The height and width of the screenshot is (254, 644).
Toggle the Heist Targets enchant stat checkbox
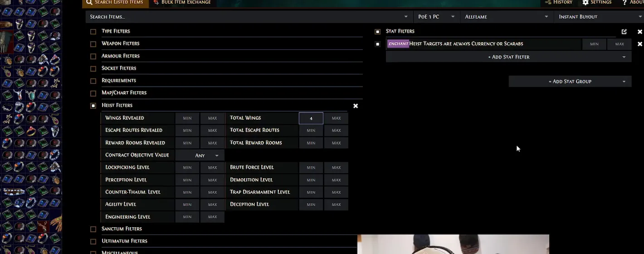tap(377, 44)
